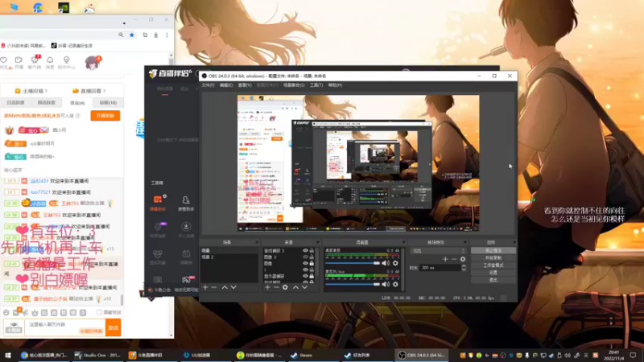Toggle lock on 图像 2 source
The width and height of the screenshot is (644, 362).
click(312, 257)
